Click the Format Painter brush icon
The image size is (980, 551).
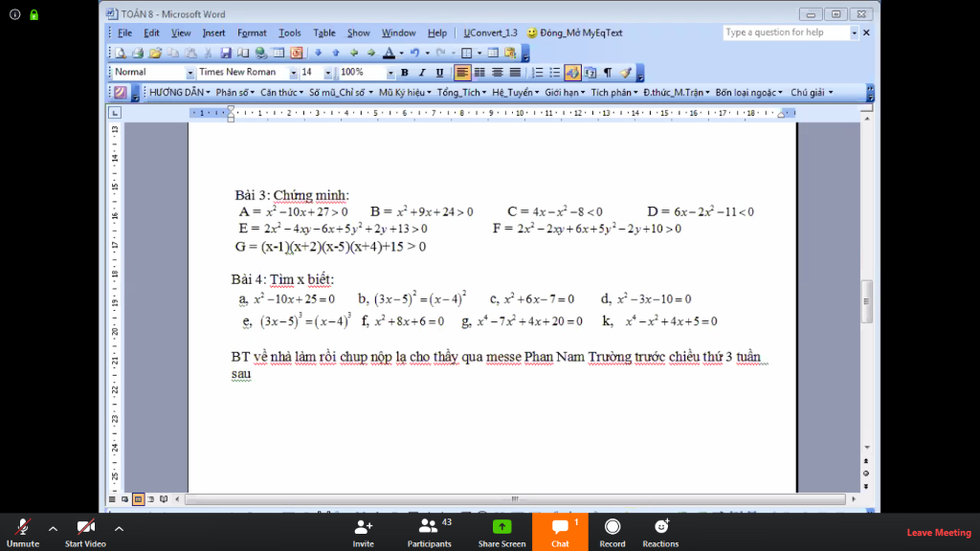[x=625, y=73]
